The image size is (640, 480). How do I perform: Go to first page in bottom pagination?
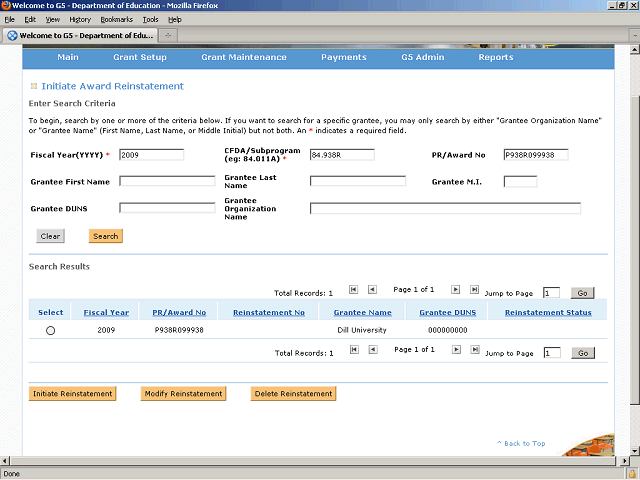(353, 350)
